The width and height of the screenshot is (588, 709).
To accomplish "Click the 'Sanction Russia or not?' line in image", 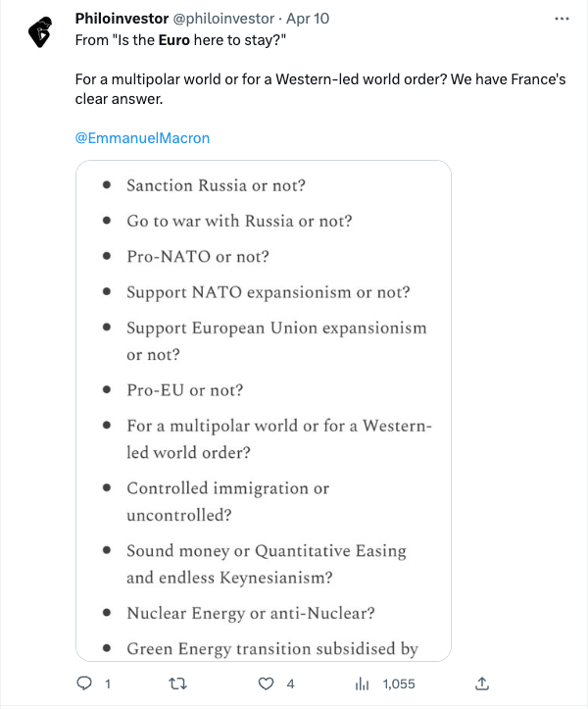I will 230,185.
